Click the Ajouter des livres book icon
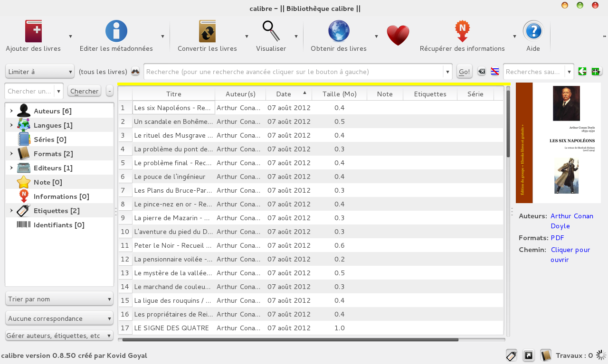The width and height of the screenshot is (608, 364). tap(34, 32)
